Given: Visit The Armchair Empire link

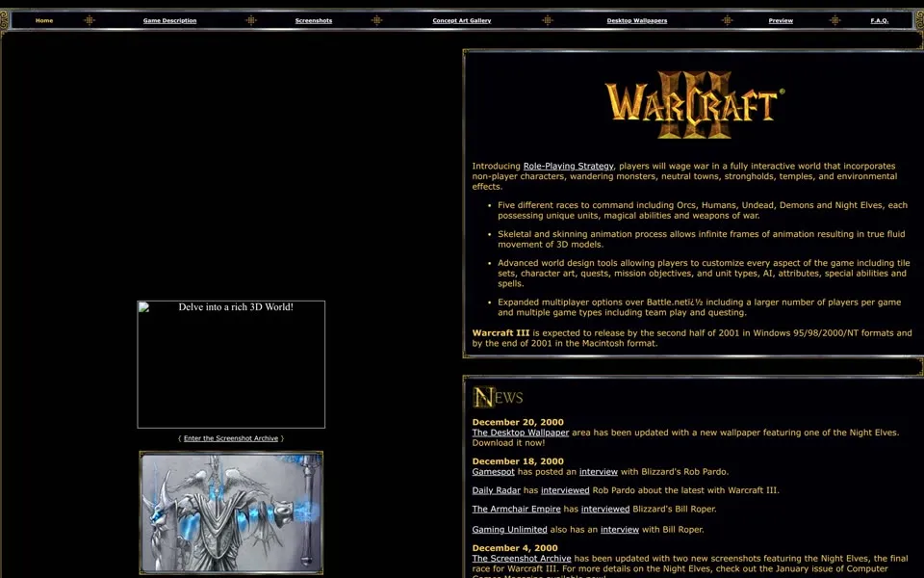Looking at the screenshot, I should (516, 509).
